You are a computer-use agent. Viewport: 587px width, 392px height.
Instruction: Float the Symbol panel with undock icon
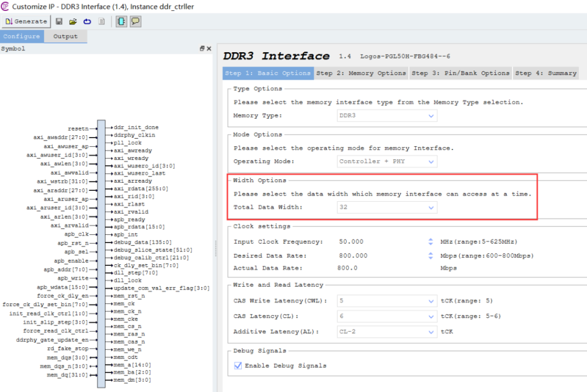(202, 49)
